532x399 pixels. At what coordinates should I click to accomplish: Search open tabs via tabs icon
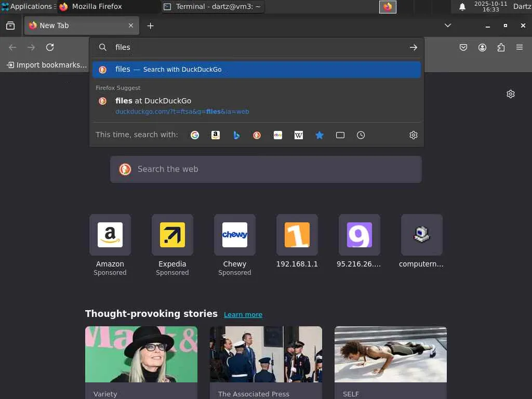pyautogui.click(x=340, y=135)
